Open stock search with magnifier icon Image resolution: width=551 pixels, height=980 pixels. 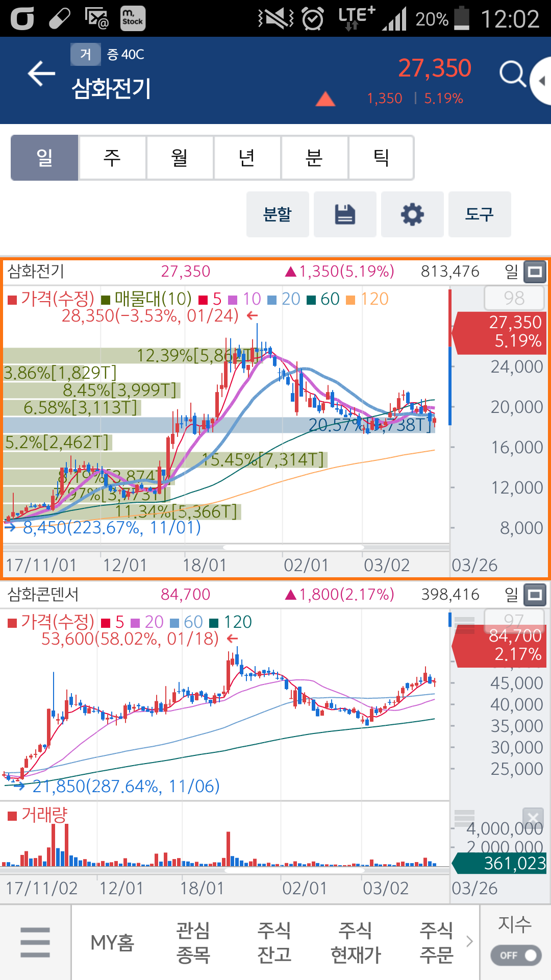pyautogui.click(x=512, y=75)
